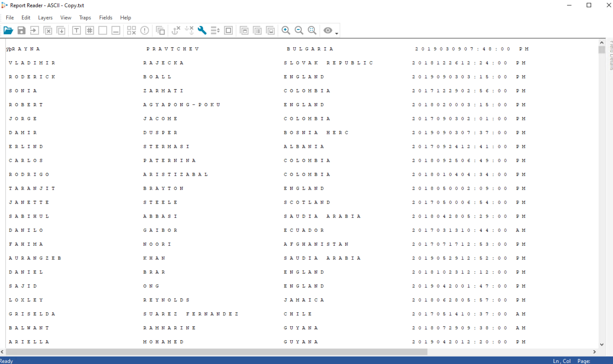This screenshot has height=364, width=613.
Task: Click the third layer window icon
Action: tap(271, 30)
